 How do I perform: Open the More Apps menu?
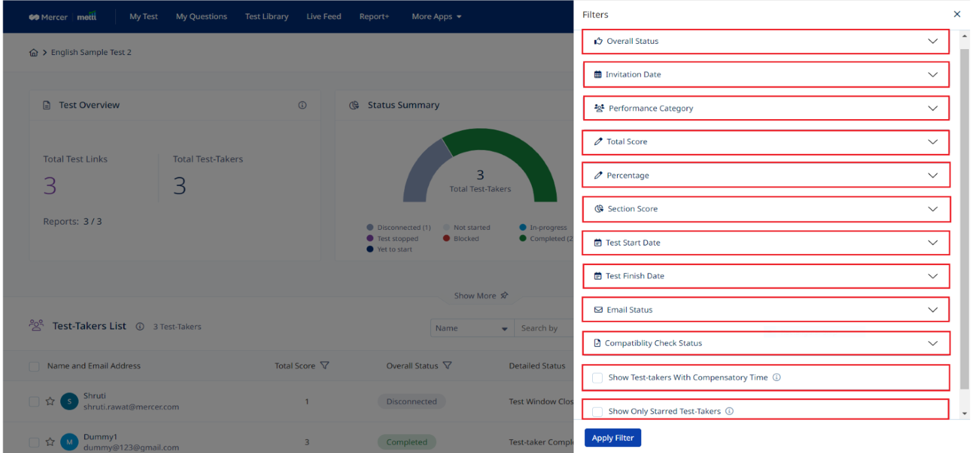pos(436,16)
